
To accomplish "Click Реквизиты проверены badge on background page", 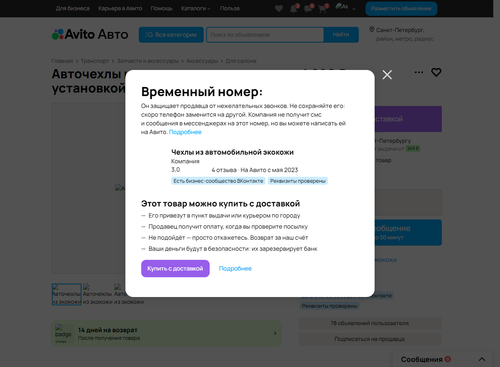I will click(x=330, y=306).
